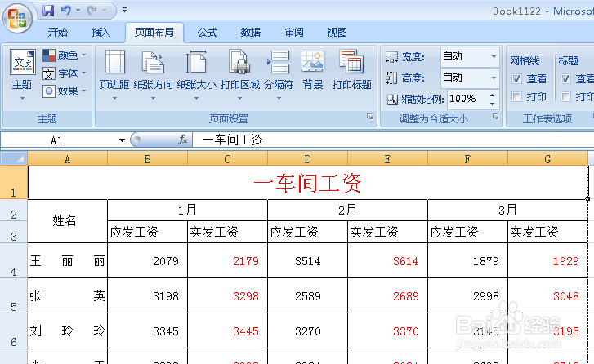
Task: Set a sheet 背景 image
Action: click(313, 70)
